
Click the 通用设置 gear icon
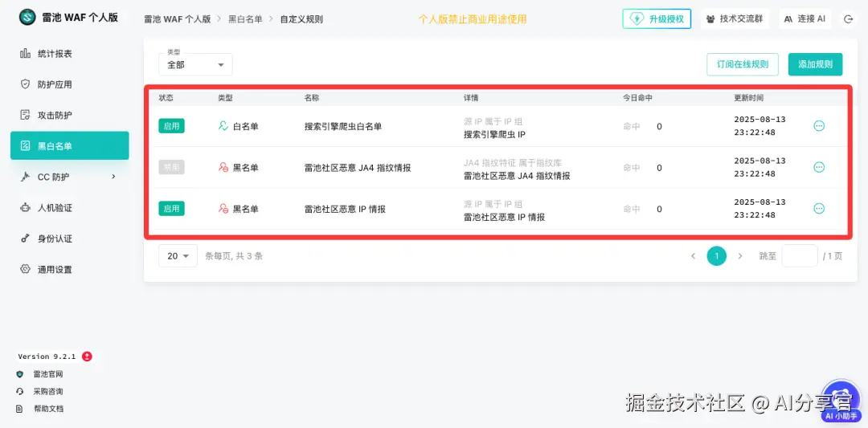pos(25,269)
